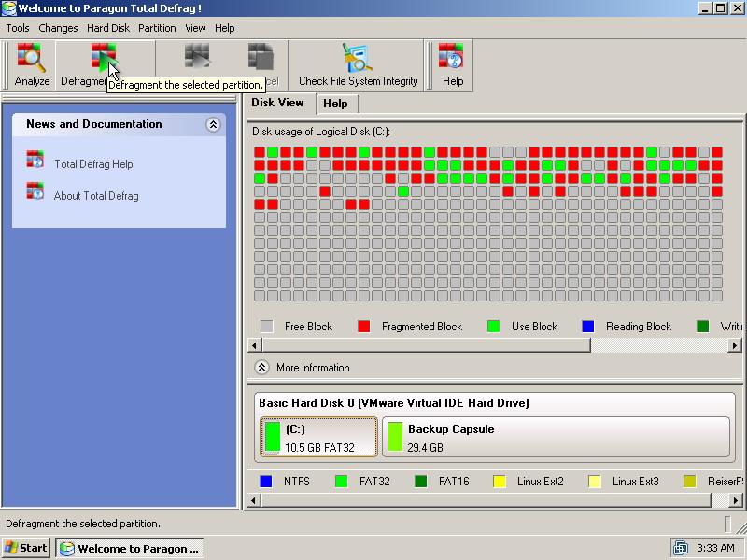Click the Reading Block legend swatch
Image resolution: width=747 pixels, height=560 pixels.
pos(588,327)
